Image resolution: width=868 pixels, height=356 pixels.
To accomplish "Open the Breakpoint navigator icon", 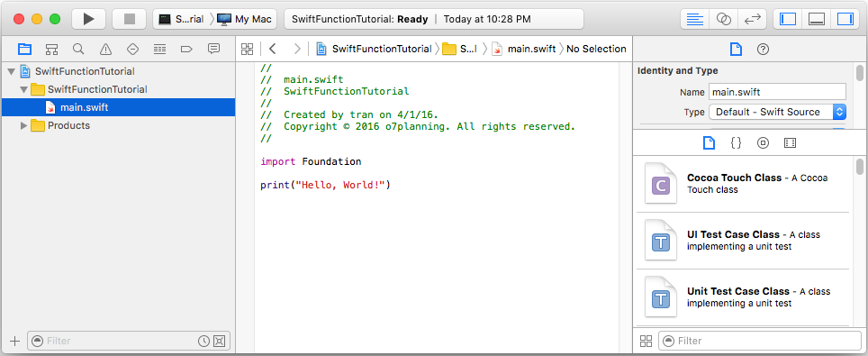I will coord(186,49).
